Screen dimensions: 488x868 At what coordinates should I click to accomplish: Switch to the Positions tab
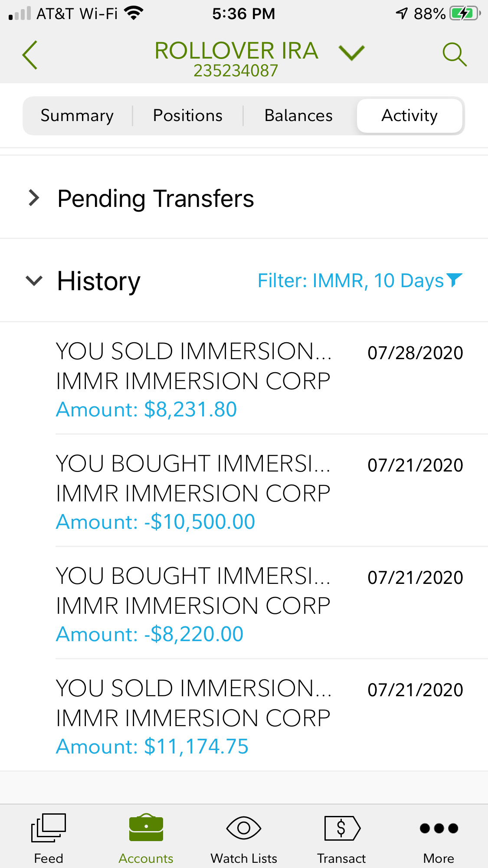(x=188, y=116)
